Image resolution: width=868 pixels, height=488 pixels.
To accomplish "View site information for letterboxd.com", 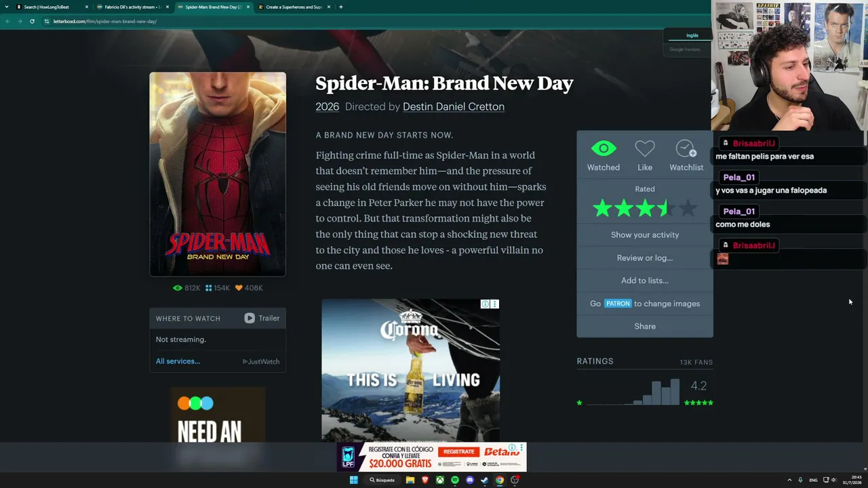I will pyautogui.click(x=46, y=21).
